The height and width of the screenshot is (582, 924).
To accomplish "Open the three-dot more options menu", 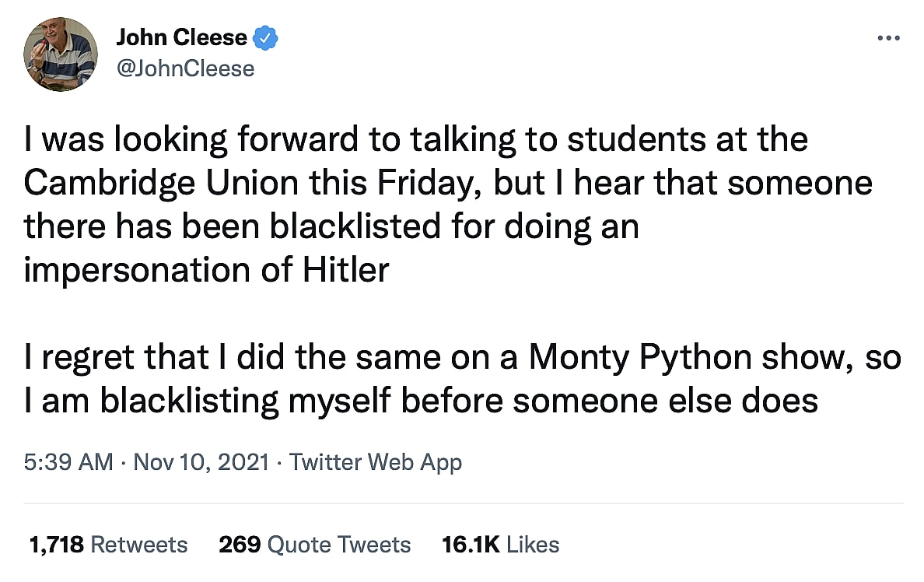I will tap(887, 37).
